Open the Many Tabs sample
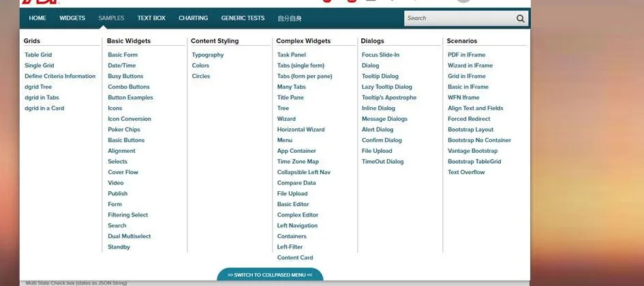 pyautogui.click(x=292, y=87)
